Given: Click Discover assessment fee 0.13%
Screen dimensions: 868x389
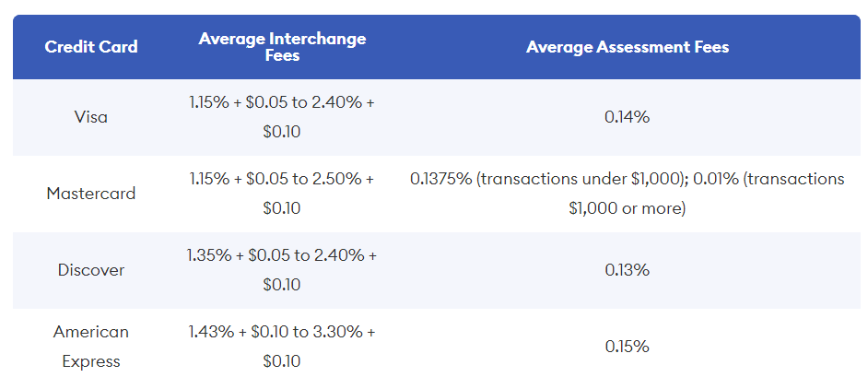Looking at the screenshot, I should click(x=628, y=270).
